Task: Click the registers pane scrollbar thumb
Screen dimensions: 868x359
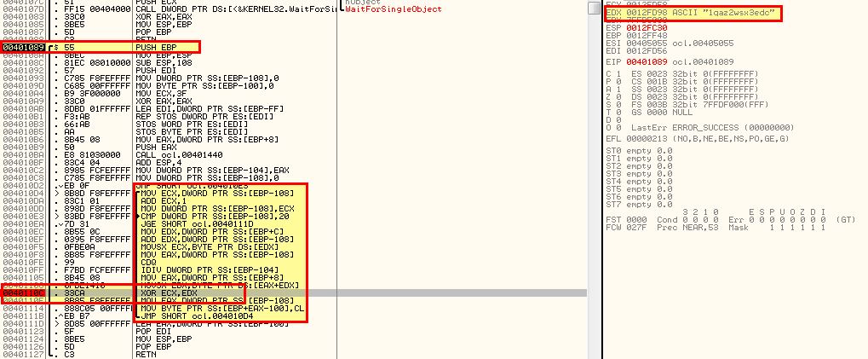Action: coord(594,8)
